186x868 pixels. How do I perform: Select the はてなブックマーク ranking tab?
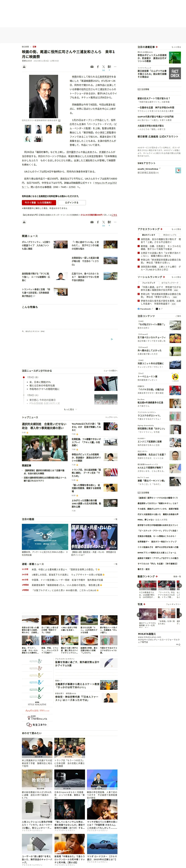[x=170, y=283]
